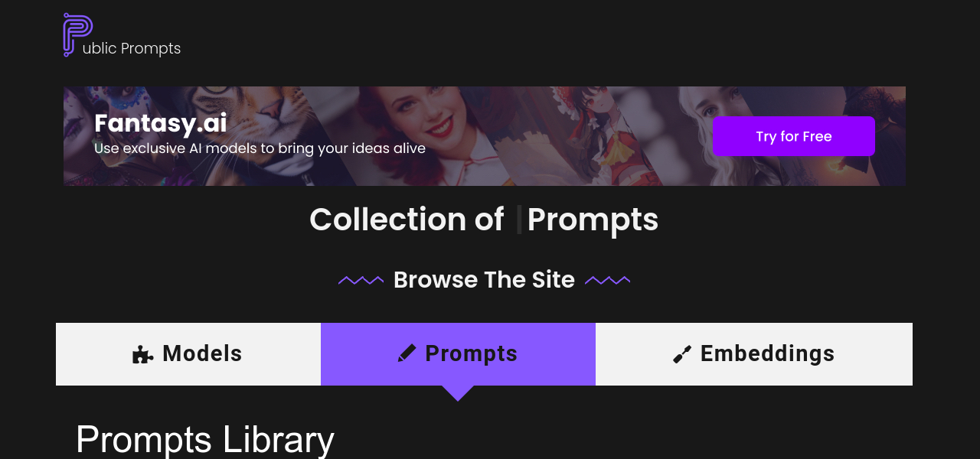
Task: Click the banner tagline about exclusive AI models
Action: pyautogui.click(x=260, y=148)
